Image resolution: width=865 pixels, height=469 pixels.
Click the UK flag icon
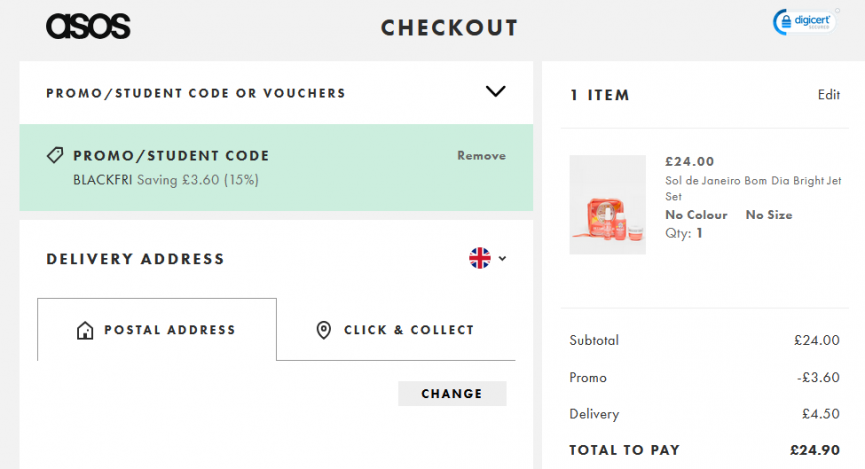tap(480, 258)
